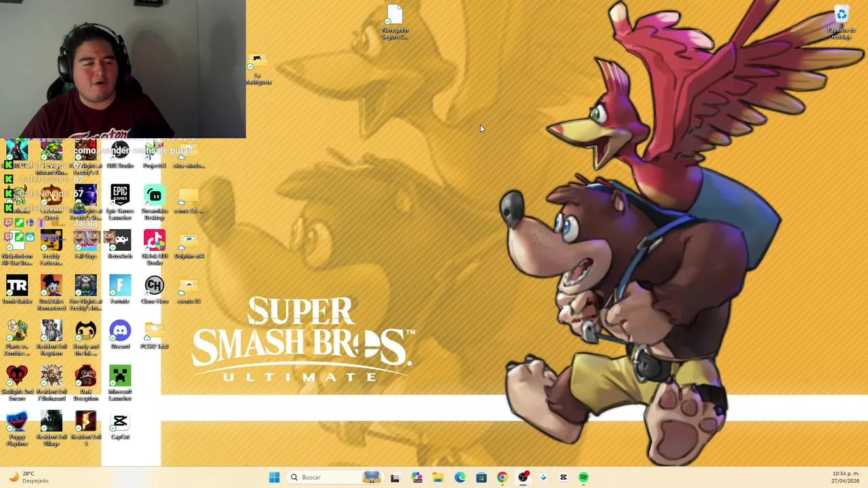This screenshot has width=868, height=488.
Task: Launch Microsoft 365 Copilot from taskbar
Action: tap(416, 477)
